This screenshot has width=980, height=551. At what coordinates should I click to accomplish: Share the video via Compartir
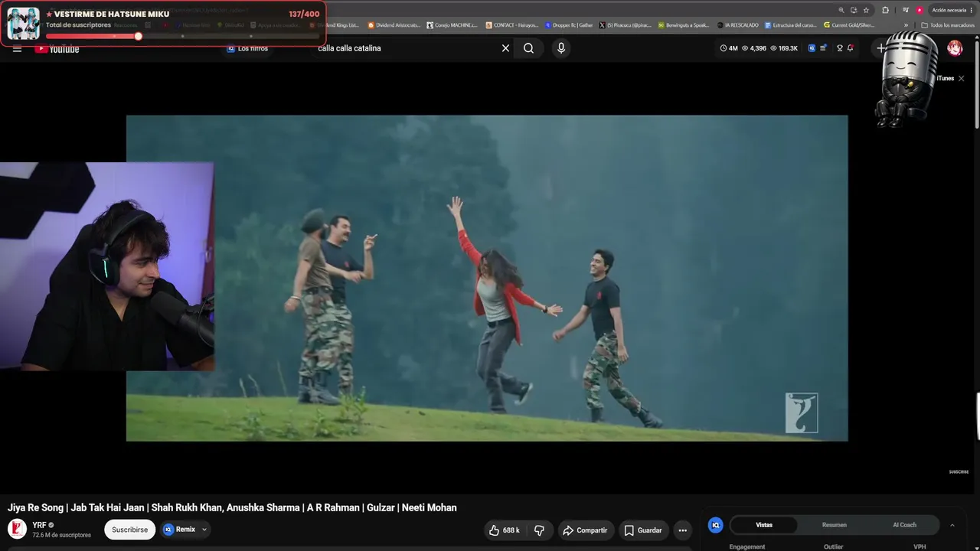pyautogui.click(x=585, y=530)
